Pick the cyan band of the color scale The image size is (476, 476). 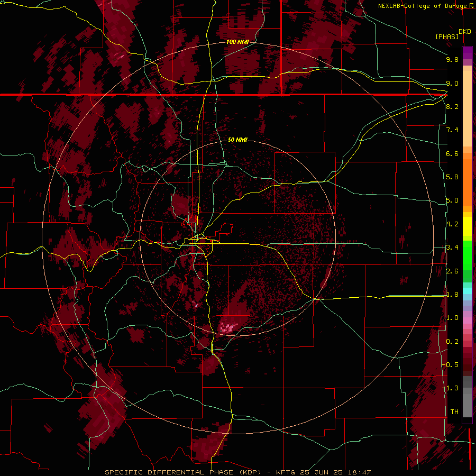click(x=467, y=291)
